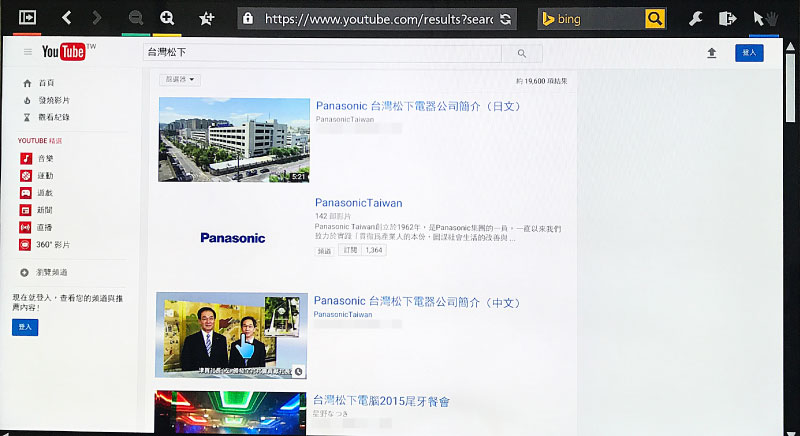Expand the 篩選器 filter dropdown
The image size is (800, 436).
point(180,80)
